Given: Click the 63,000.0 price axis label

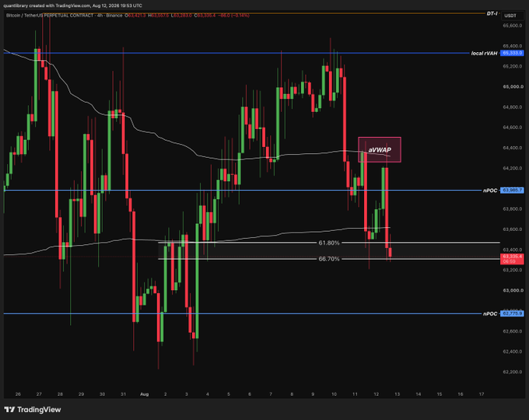Looking at the screenshot, I should pos(512,290).
